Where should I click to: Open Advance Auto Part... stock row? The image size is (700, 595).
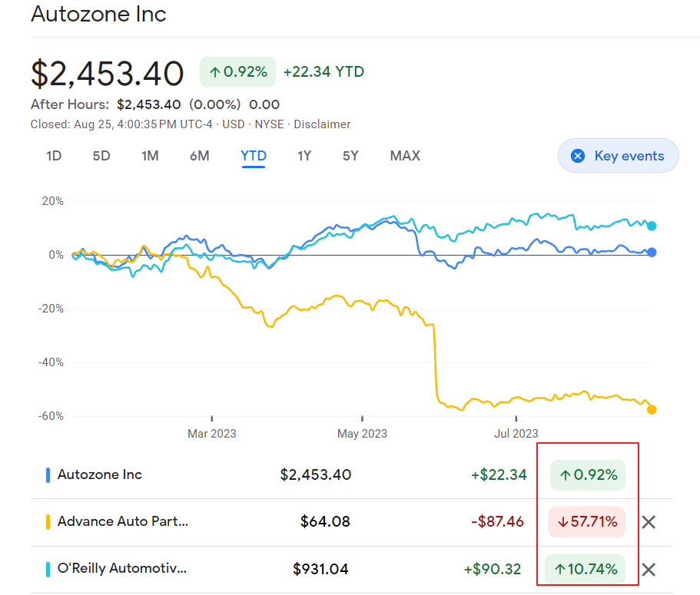[x=123, y=521]
